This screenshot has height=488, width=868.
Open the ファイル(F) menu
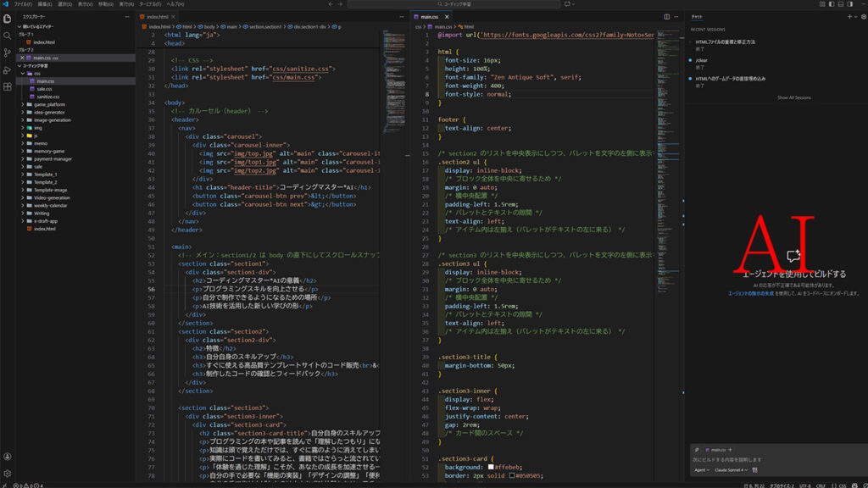22,3
